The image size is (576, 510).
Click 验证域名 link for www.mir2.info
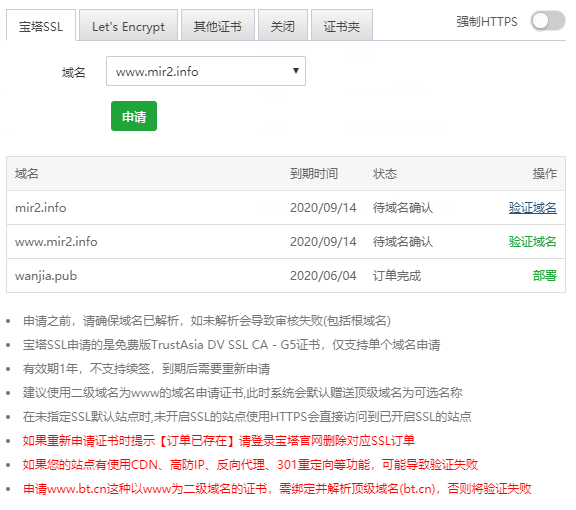tap(532, 241)
